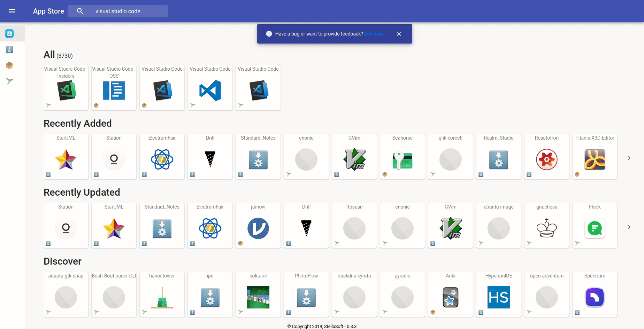644x329 pixels.
Task: Open the adapta-gtk-snap card
Action: coord(66,295)
